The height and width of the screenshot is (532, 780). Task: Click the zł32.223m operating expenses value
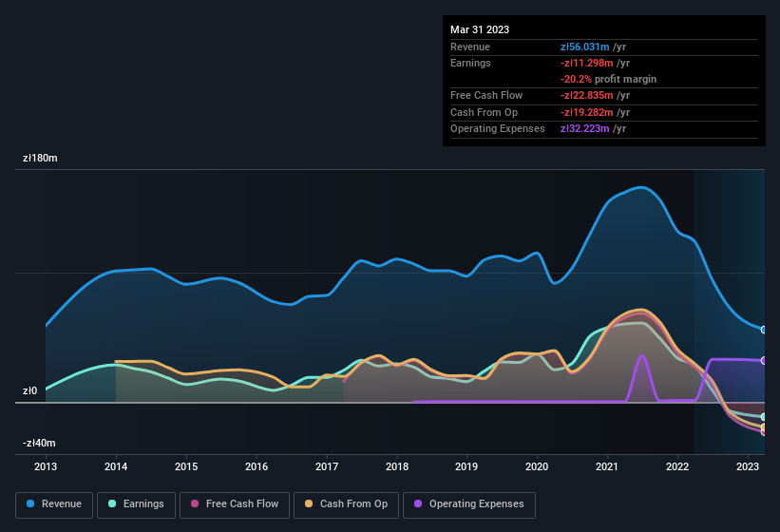(x=584, y=129)
